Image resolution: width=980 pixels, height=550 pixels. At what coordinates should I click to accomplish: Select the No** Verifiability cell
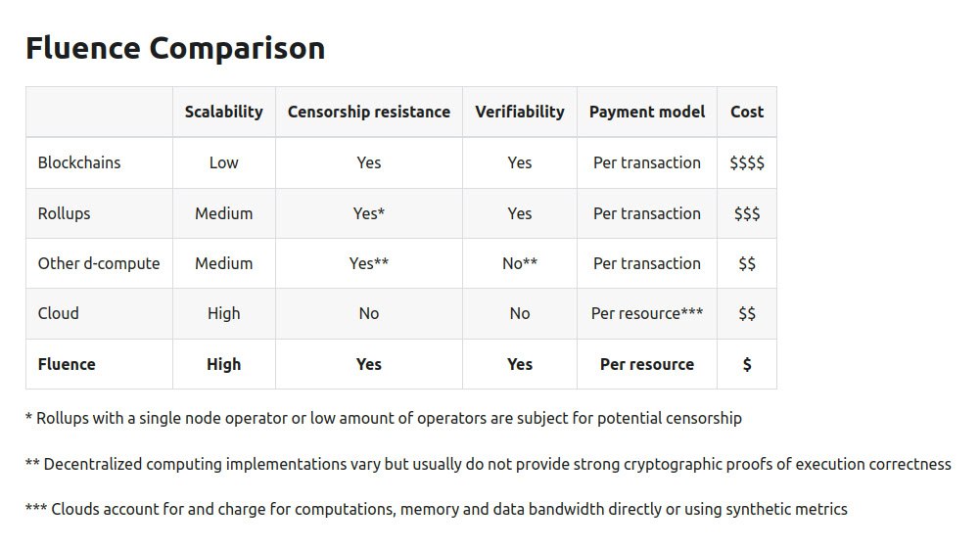pos(519,263)
